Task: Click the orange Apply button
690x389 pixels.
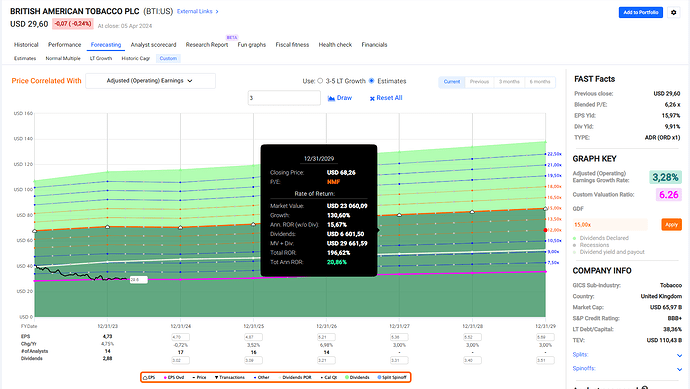Action: click(671, 224)
